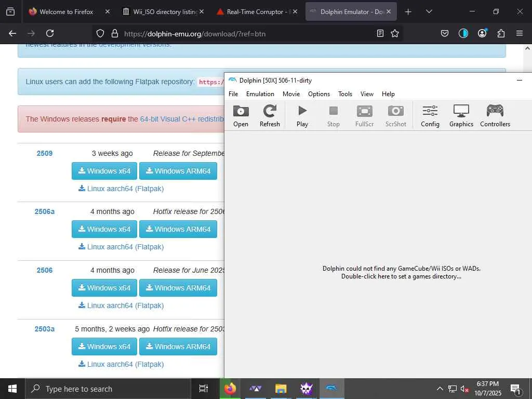The height and width of the screenshot is (399, 532).
Task: Bookmark this page with the star icon
Action: (395, 33)
